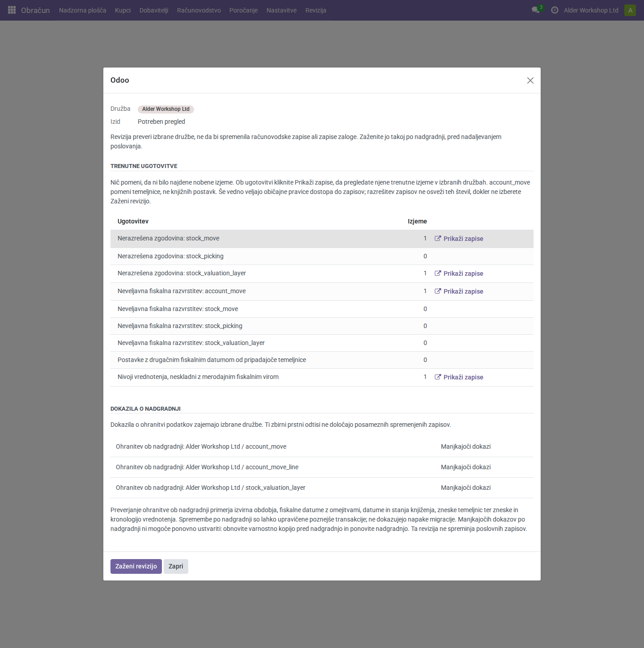This screenshot has height=648, width=644.
Task: Click the Potreben pregled status value
Action: [161, 122]
